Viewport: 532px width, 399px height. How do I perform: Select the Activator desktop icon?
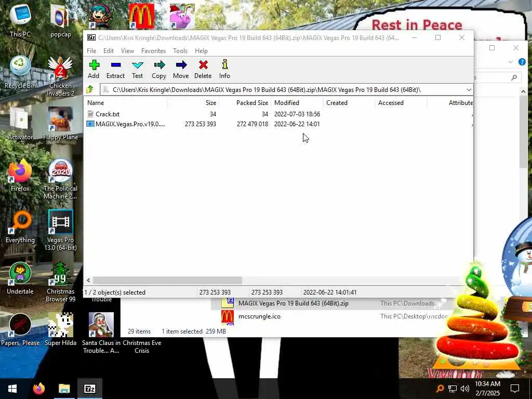tap(20, 124)
